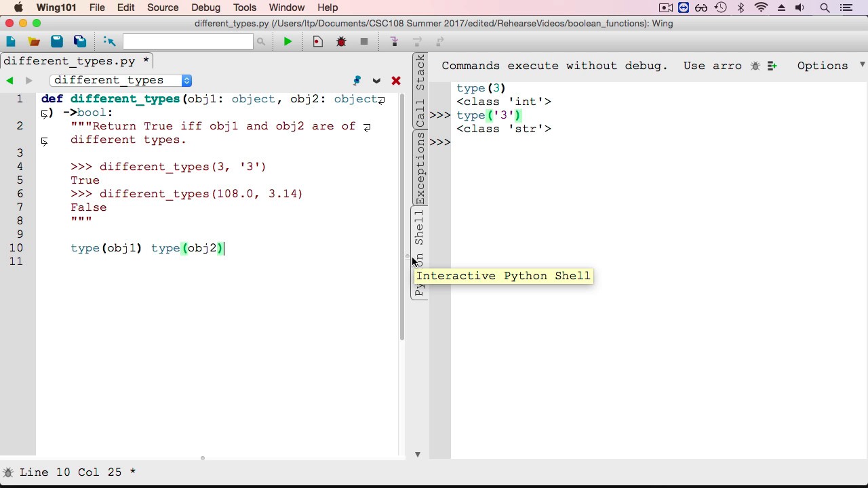Click the Bluetooth menu bar icon
This screenshot has width=868, height=488.
(x=741, y=7)
